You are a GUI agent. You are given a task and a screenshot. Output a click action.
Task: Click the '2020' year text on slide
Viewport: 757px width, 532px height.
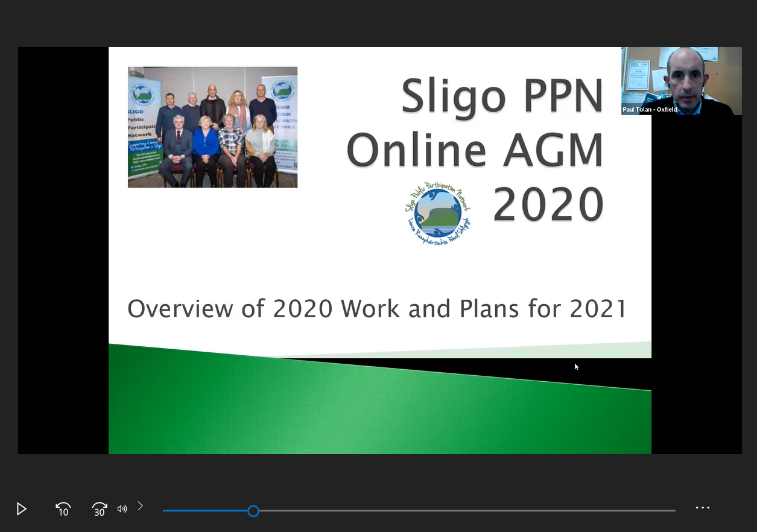tap(548, 204)
